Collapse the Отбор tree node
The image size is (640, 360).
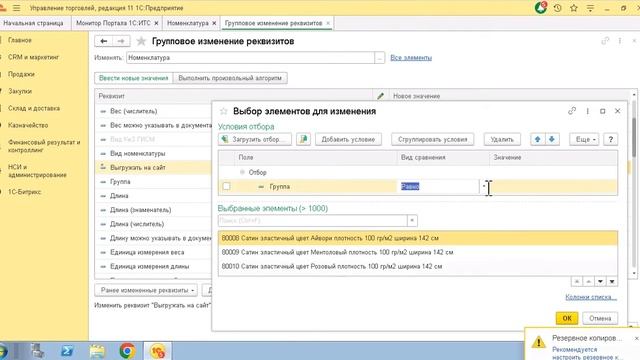(242, 172)
